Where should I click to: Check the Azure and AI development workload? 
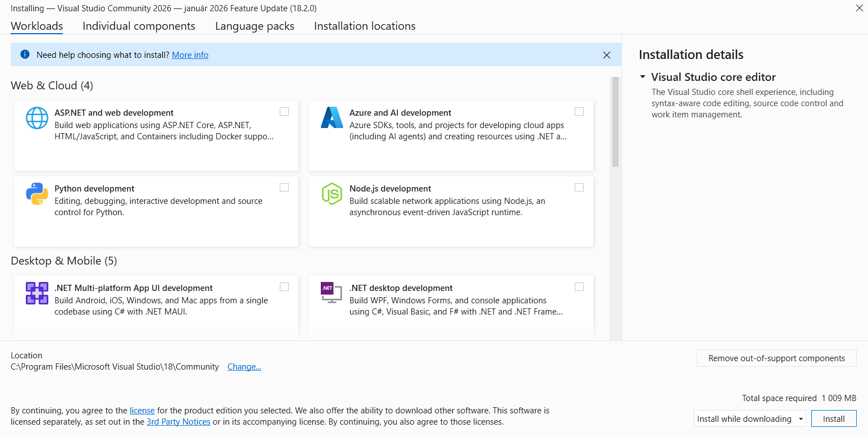click(x=579, y=111)
